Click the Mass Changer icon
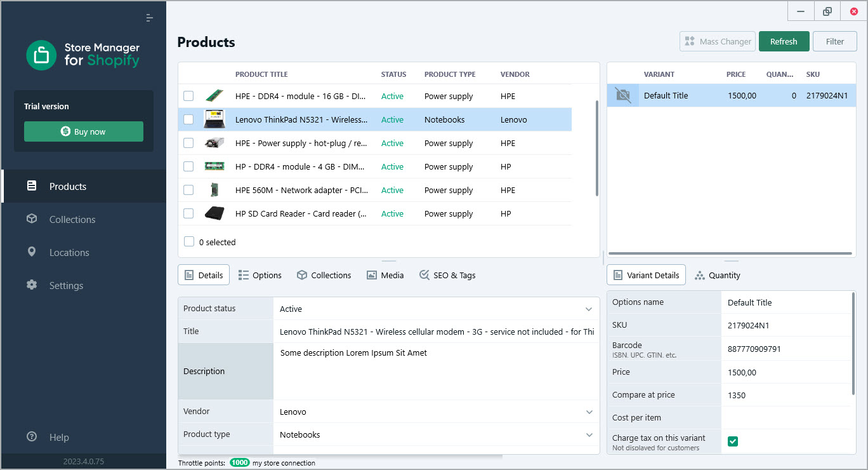 (x=690, y=41)
